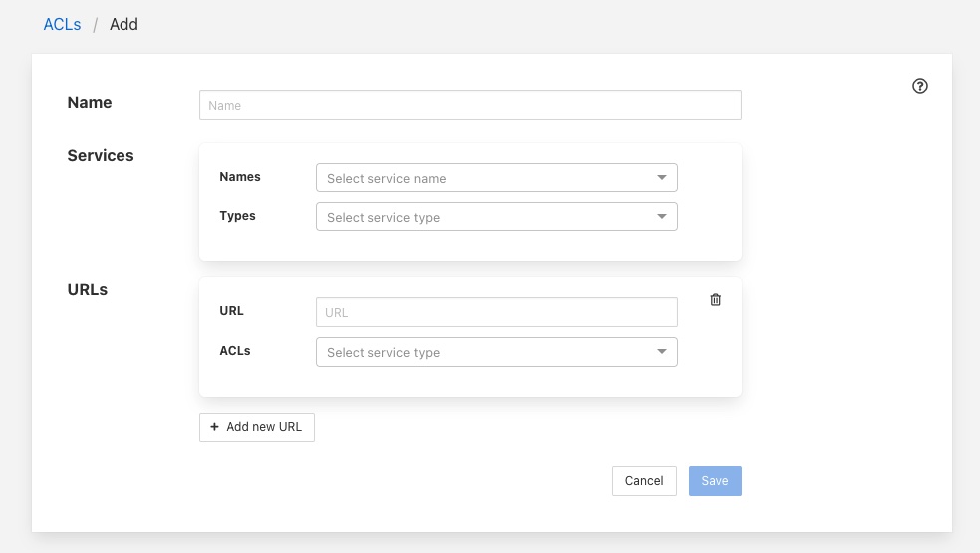Image resolution: width=980 pixels, height=553 pixels.
Task: Expand the Select service type dropdown under Services
Action: tap(488, 217)
